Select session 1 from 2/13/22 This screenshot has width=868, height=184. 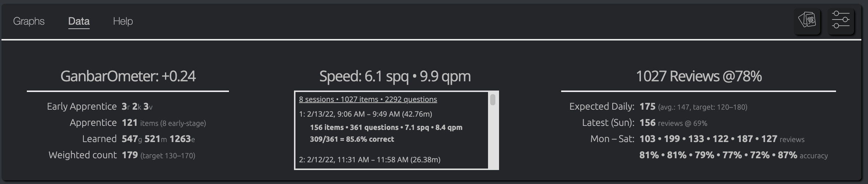[365, 114]
